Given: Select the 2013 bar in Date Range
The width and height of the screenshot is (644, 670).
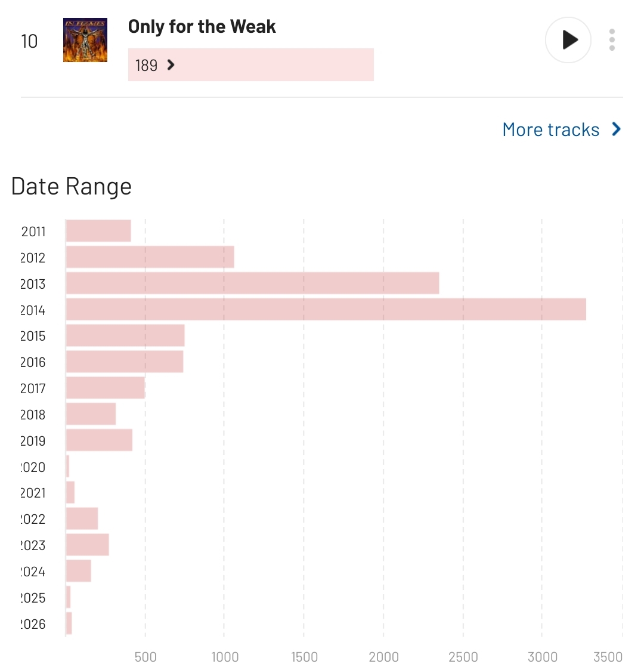Looking at the screenshot, I should click(252, 283).
